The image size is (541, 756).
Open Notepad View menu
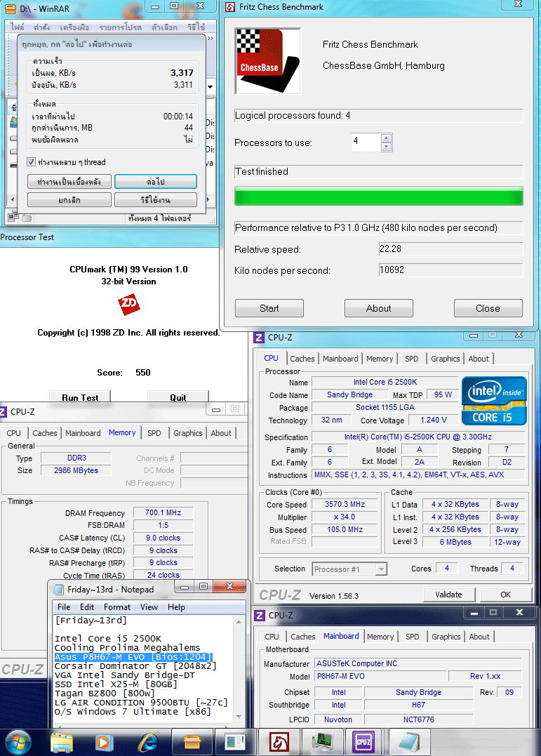coord(149,607)
